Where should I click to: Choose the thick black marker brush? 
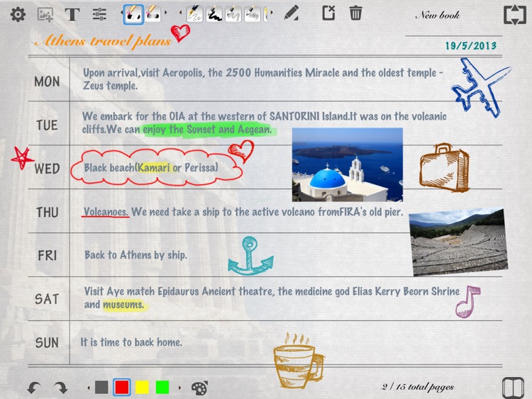tap(214, 14)
